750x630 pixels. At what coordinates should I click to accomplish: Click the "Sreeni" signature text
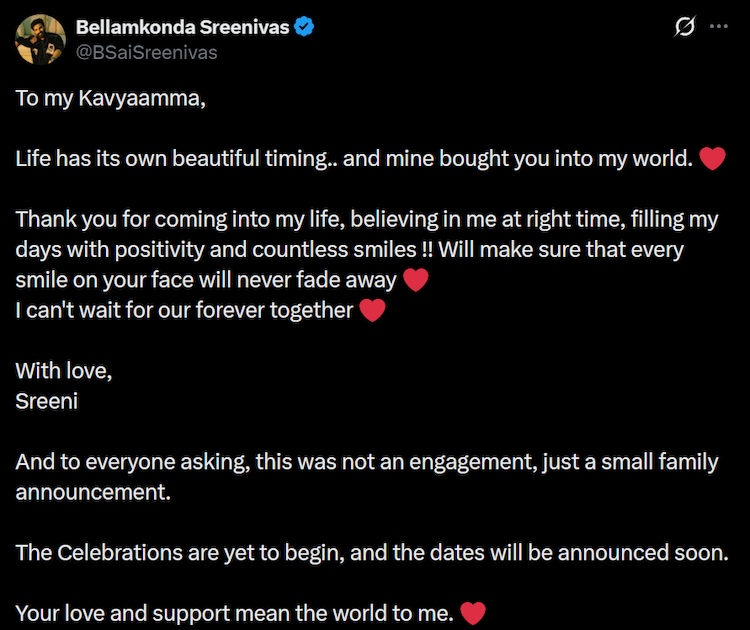[x=45, y=401]
